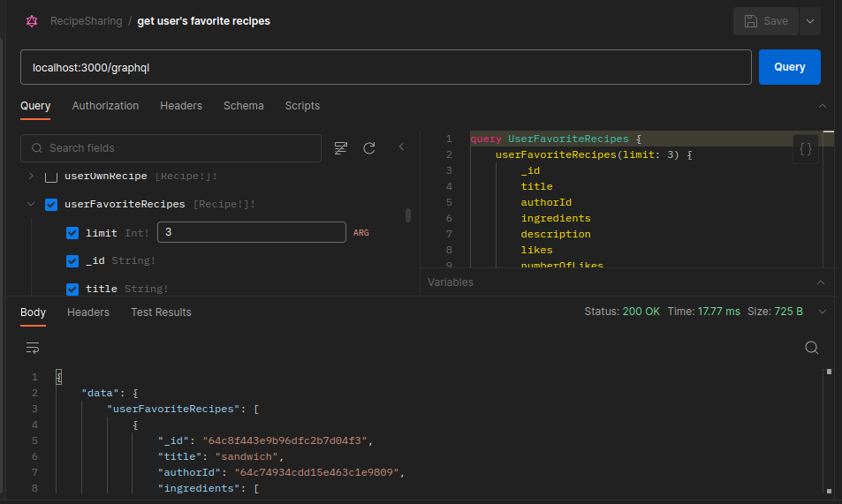Run the request with the blue Query button

coord(789,67)
